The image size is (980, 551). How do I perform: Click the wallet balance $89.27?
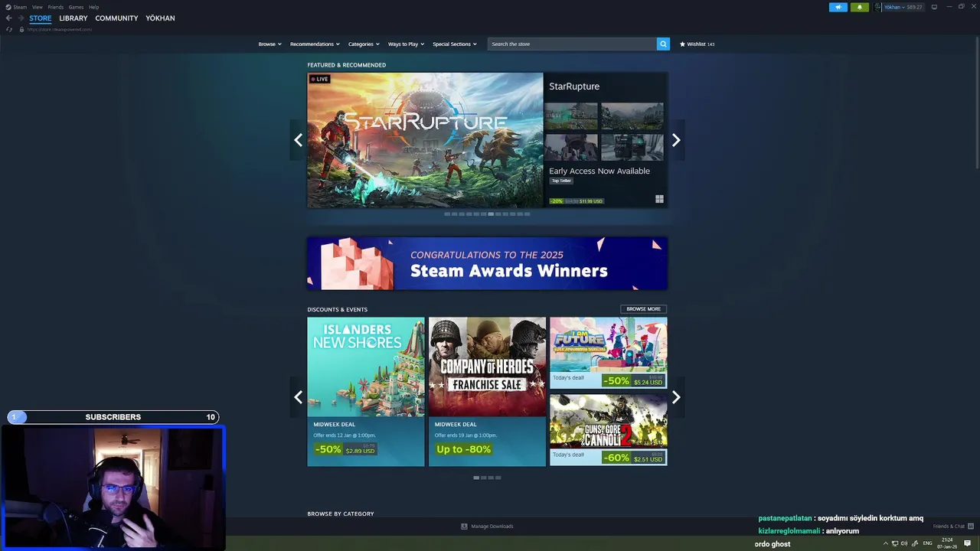pyautogui.click(x=915, y=7)
